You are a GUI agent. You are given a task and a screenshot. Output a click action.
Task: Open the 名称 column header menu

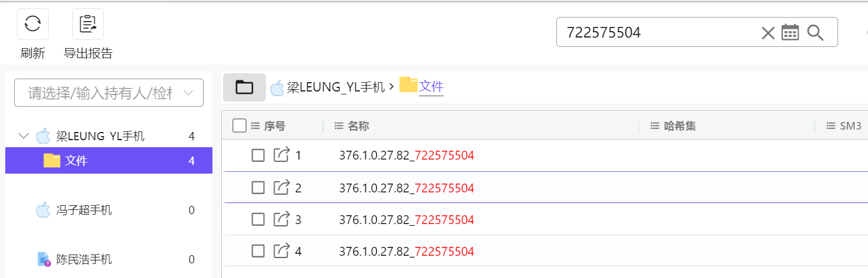pos(339,126)
